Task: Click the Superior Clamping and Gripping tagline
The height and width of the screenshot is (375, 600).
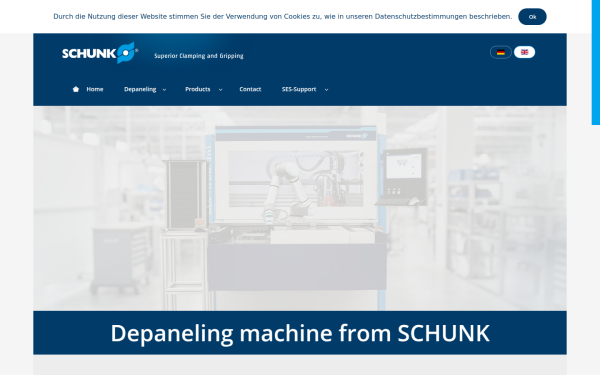Action: [199, 56]
